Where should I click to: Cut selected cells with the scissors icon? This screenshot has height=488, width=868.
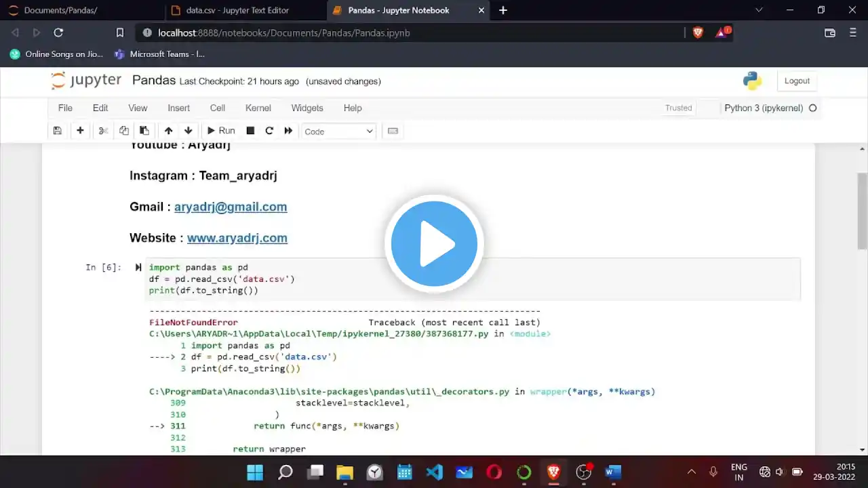[103, 131]
